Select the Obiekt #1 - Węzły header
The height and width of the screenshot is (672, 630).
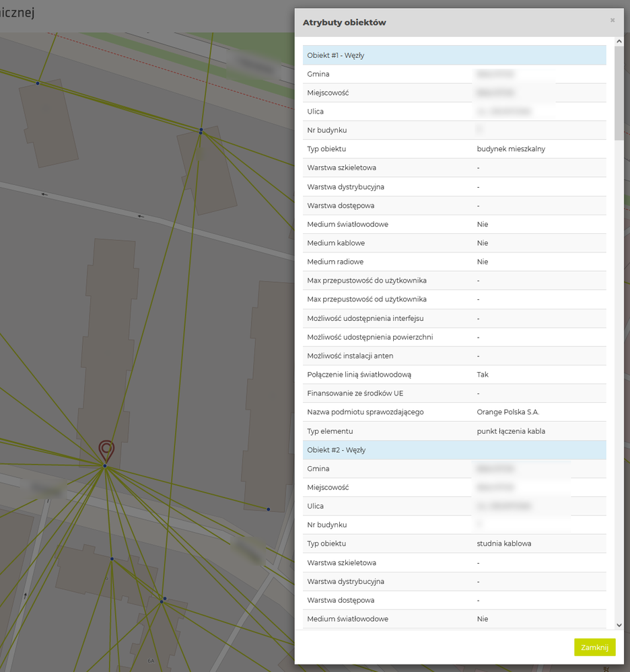[454, 55]
